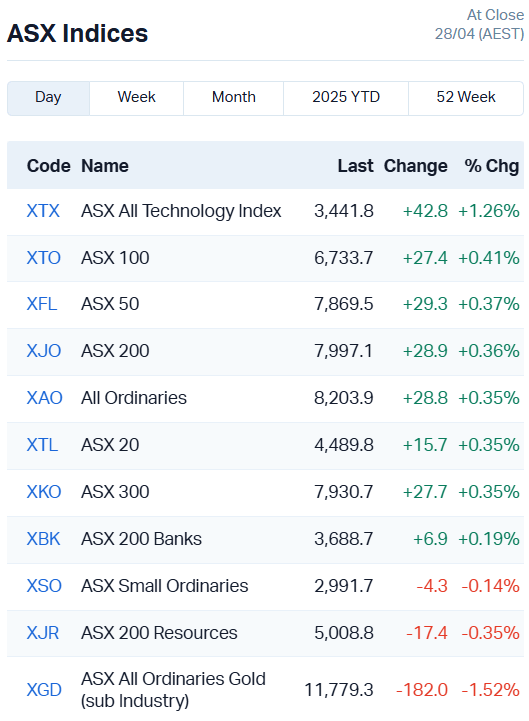529x721 pixels.
Task: Select the XBK banks code link
Action: coord(43,539)
